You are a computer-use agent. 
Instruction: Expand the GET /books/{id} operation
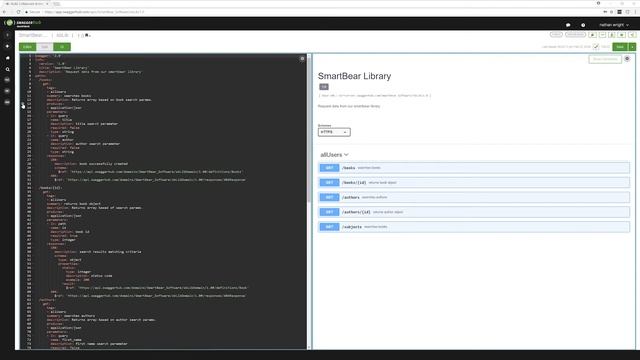tap(474, 182)
